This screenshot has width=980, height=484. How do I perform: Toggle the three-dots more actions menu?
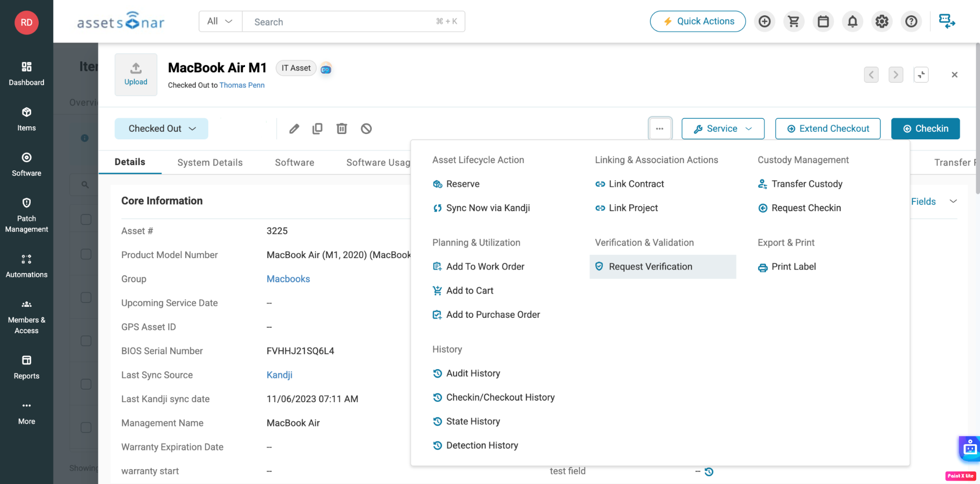tap(660, 129)
